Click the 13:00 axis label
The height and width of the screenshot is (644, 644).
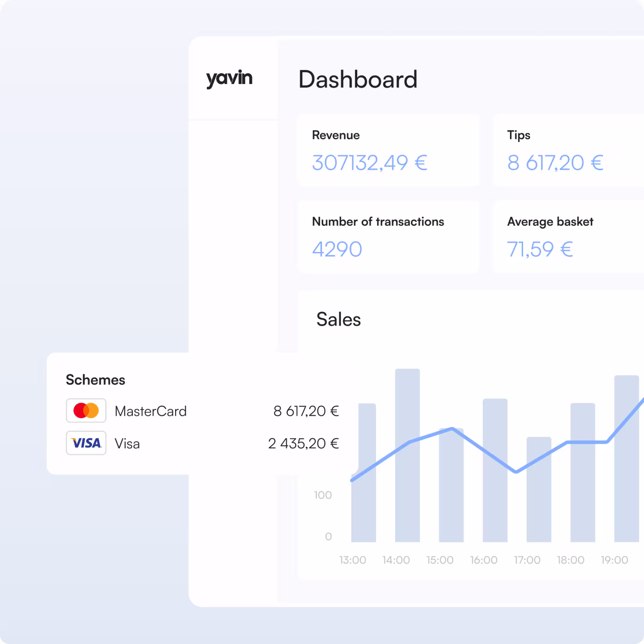353,560
